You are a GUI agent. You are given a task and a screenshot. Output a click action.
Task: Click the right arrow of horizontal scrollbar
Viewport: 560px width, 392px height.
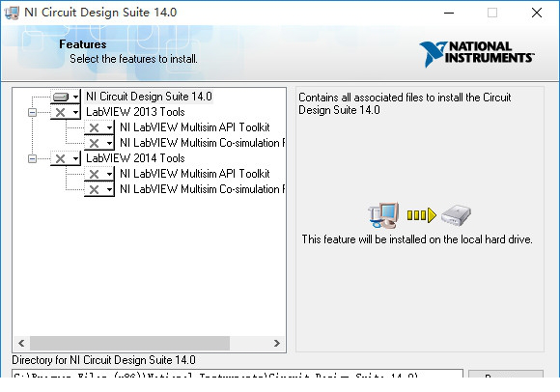pos(277,344)
